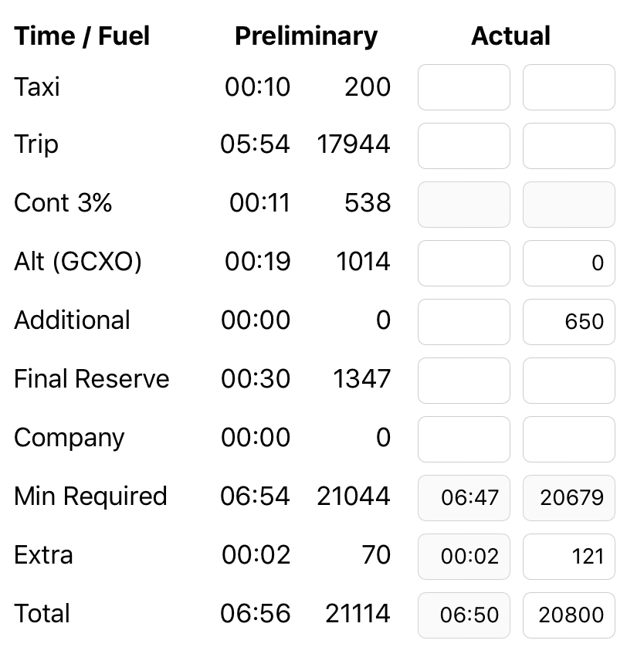Screen dimensions: 644x664
Task: Click the Cont 3% actual fuel box
Action: (568, 205)
